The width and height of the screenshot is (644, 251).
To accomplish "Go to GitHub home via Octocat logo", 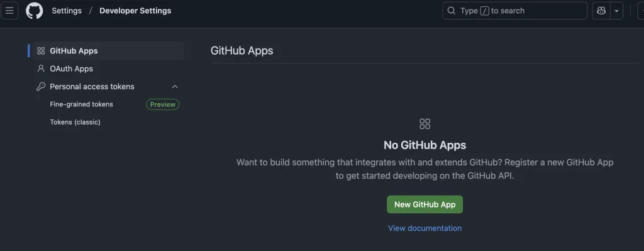I will (x=35, y=11).
